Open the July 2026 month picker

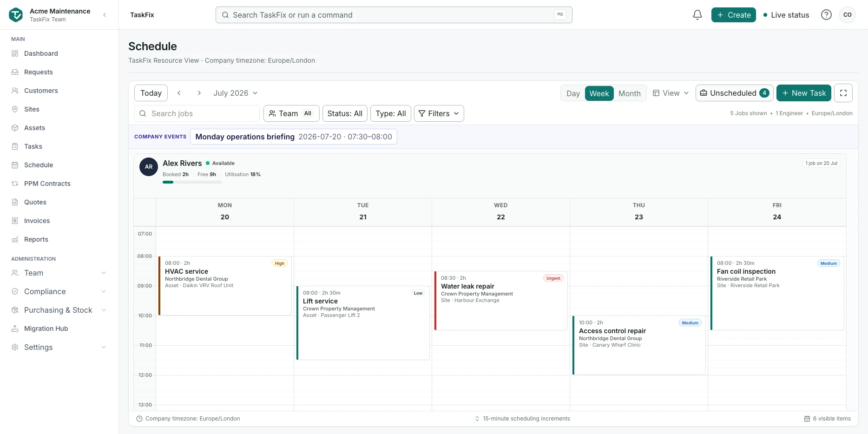point(236,93)
